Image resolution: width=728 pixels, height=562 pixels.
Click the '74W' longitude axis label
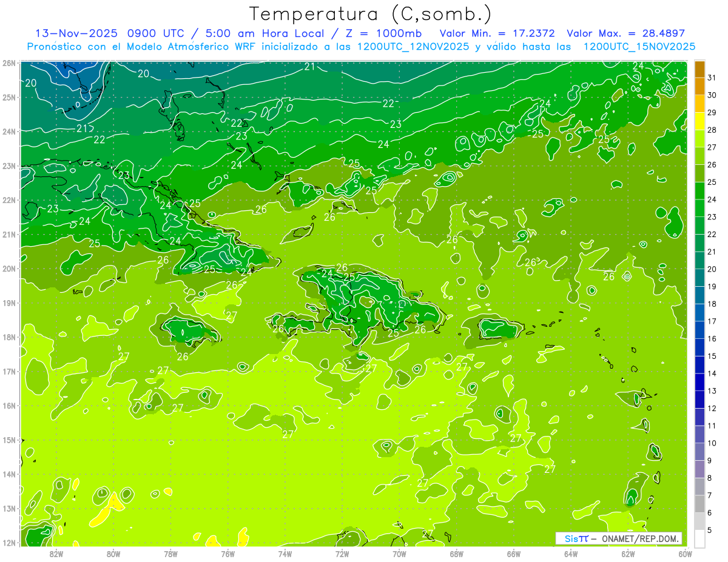[285, 554]
